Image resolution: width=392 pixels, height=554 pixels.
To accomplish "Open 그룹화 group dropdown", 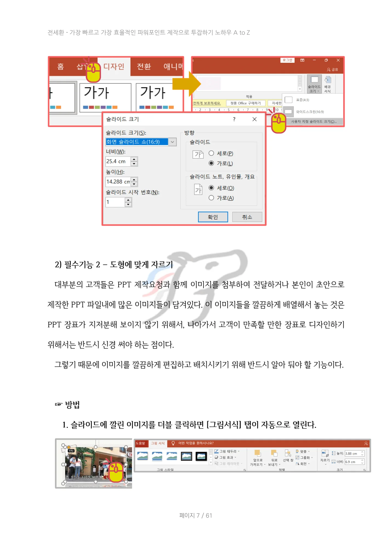I will pos(304,457).
